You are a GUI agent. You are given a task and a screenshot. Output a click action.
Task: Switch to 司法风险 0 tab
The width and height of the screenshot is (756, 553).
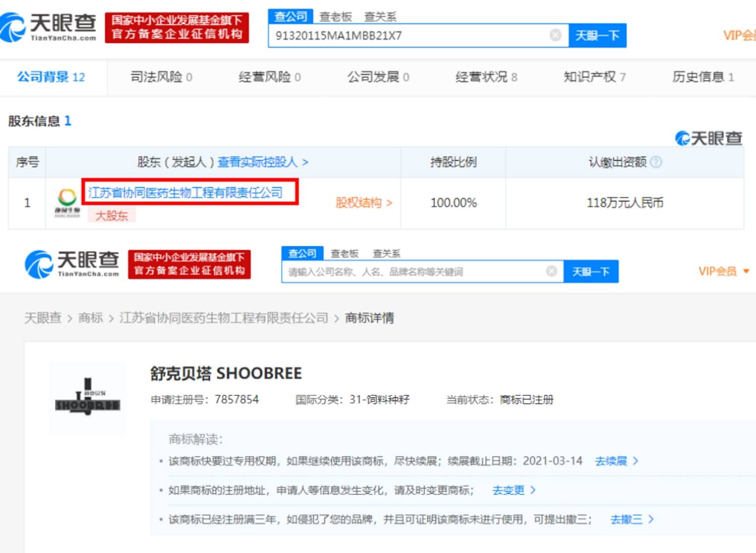161,77
